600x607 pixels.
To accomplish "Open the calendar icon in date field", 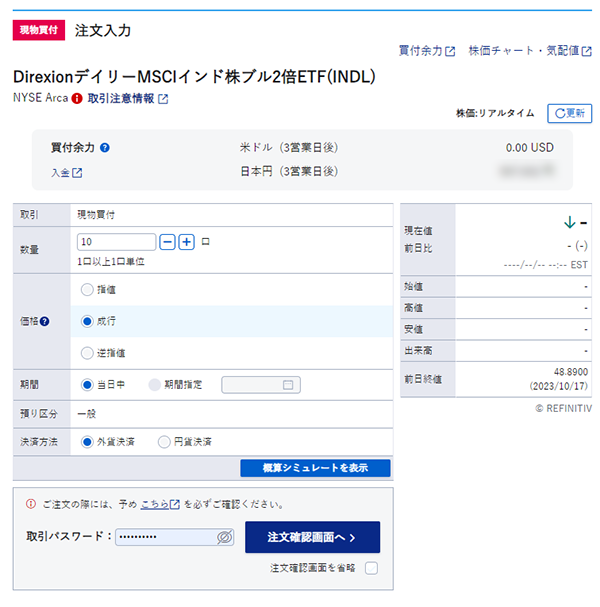I will (288, 385).
